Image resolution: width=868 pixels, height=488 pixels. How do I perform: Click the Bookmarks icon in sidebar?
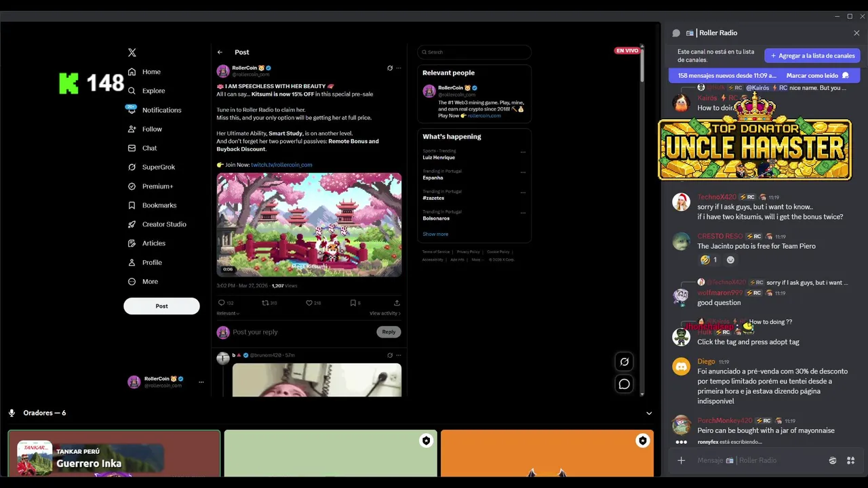(x=132, y=205)
